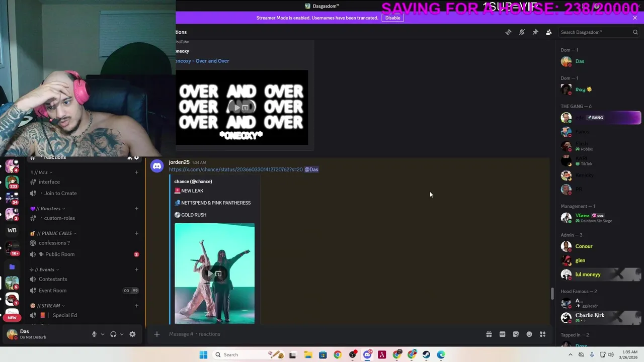Open the oneoxy - Over and Over link
This screenshot has width=644, height=362.
[x=202, y=61]
